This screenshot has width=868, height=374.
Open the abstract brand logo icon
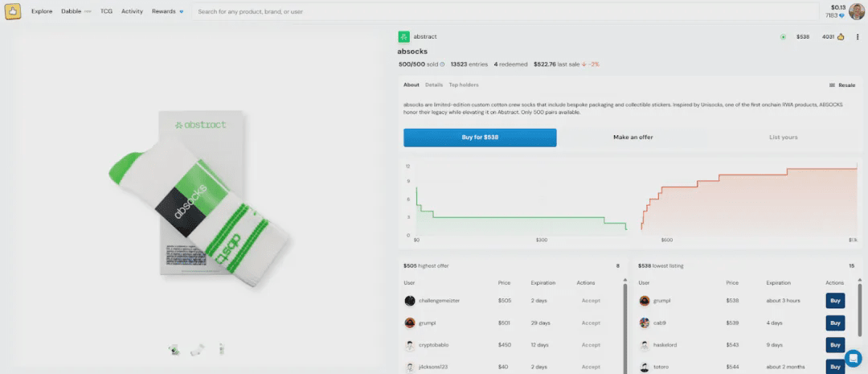tap(403, 36)
